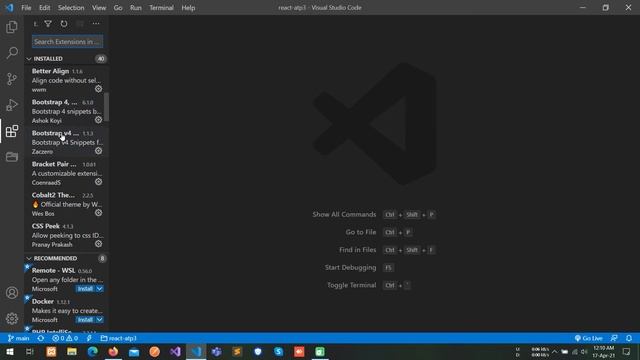Select the Bracket Pair extension entry
640x360 pixels.
click(67, 173)
